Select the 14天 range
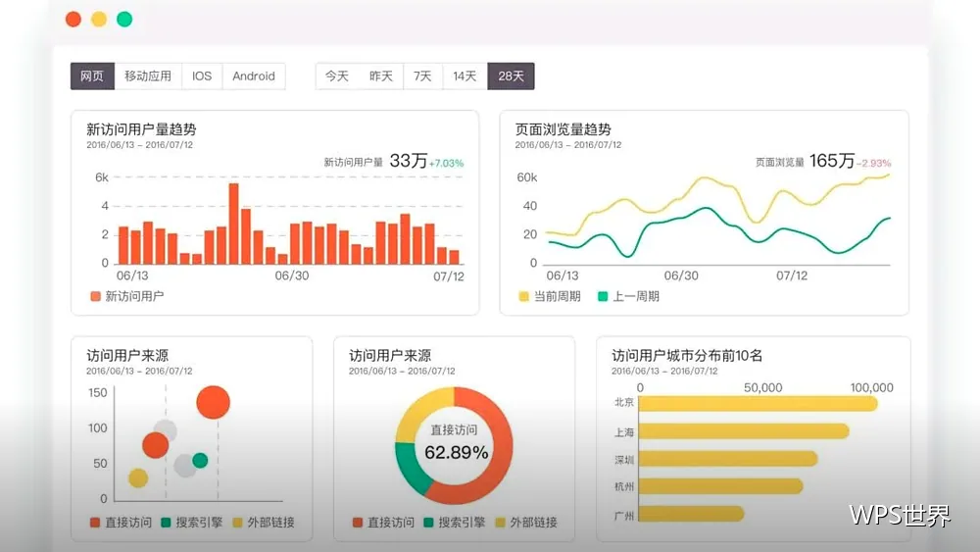 465,76
